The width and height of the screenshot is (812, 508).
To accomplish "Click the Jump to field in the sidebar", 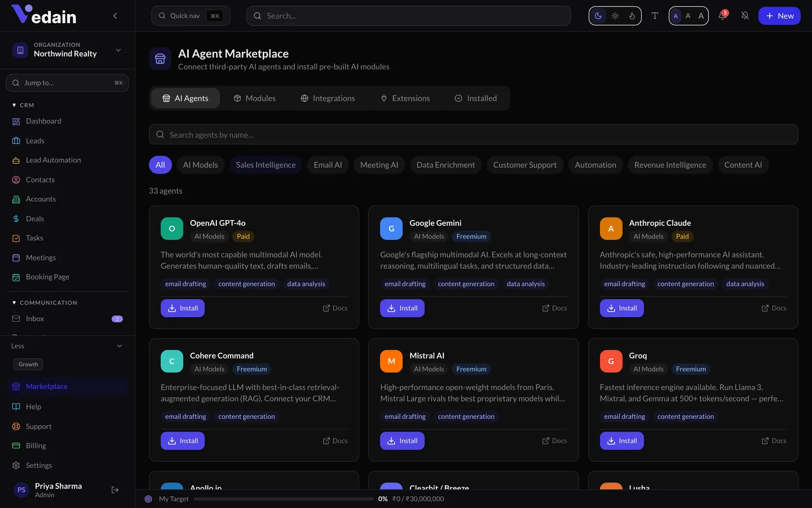I will 67,82.
